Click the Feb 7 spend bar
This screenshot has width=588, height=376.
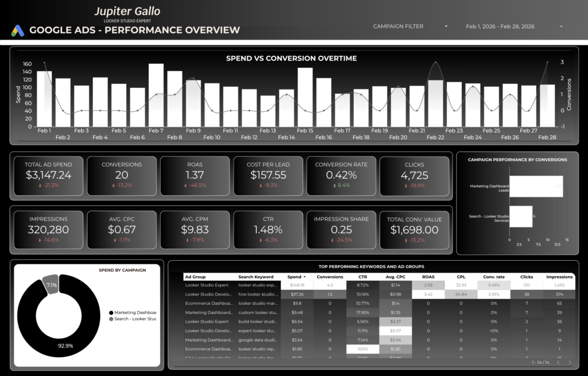click(156, 95)
